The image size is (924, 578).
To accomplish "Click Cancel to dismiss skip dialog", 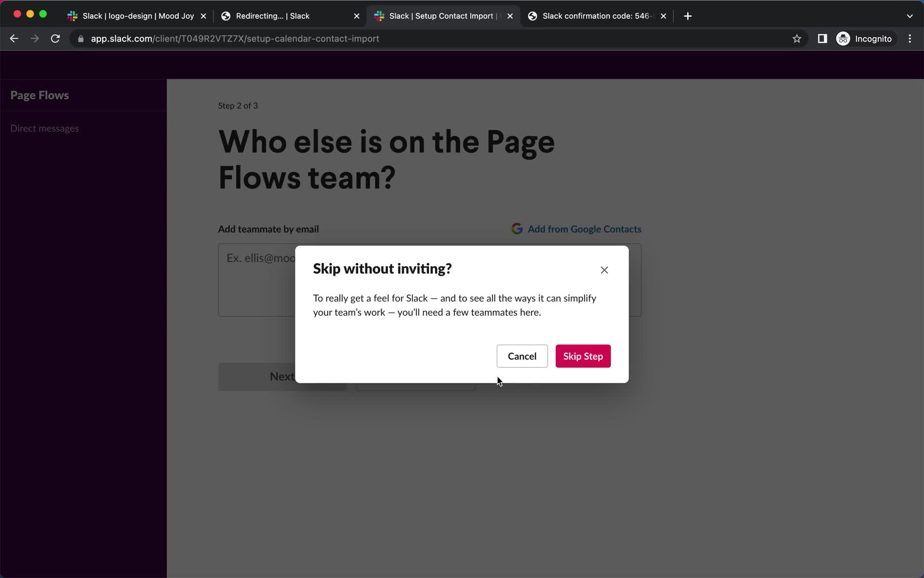I will point(523,356).
